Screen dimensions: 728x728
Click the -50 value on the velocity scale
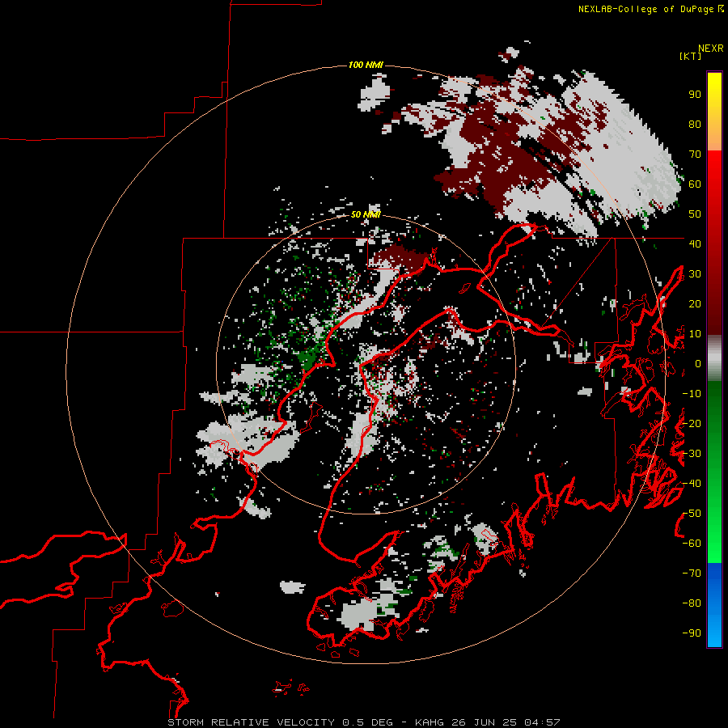692,514
